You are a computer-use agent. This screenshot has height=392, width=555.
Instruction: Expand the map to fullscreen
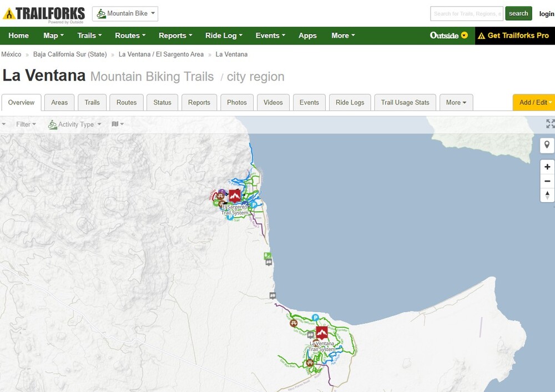[x=550, y=124]
